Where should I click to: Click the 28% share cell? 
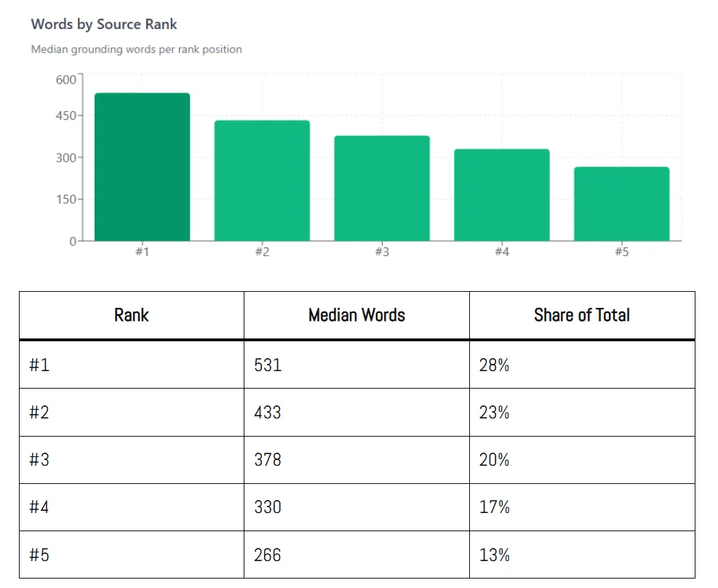tap(582, 365)
